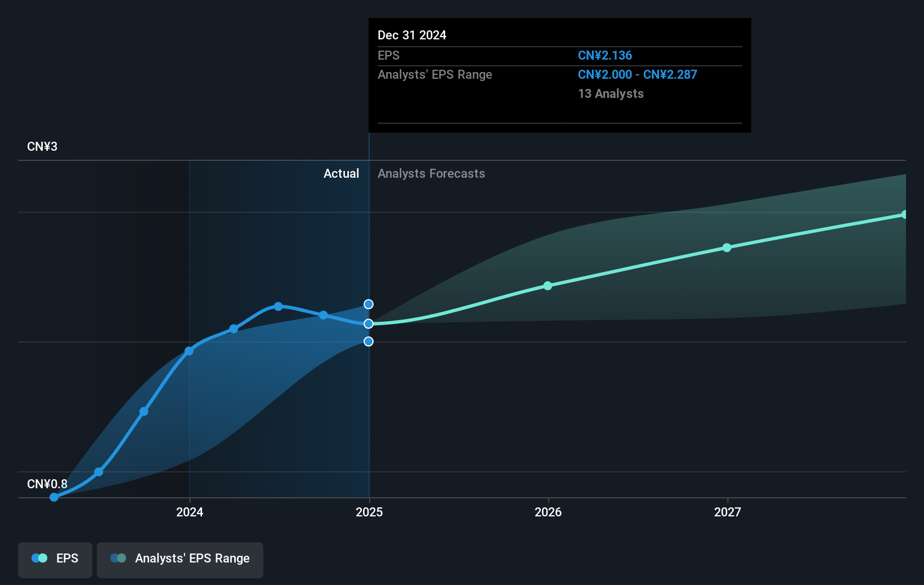924x585 pixels.
Task: Click the '13 Analysts' tooltip text
Action: point(611,94)
